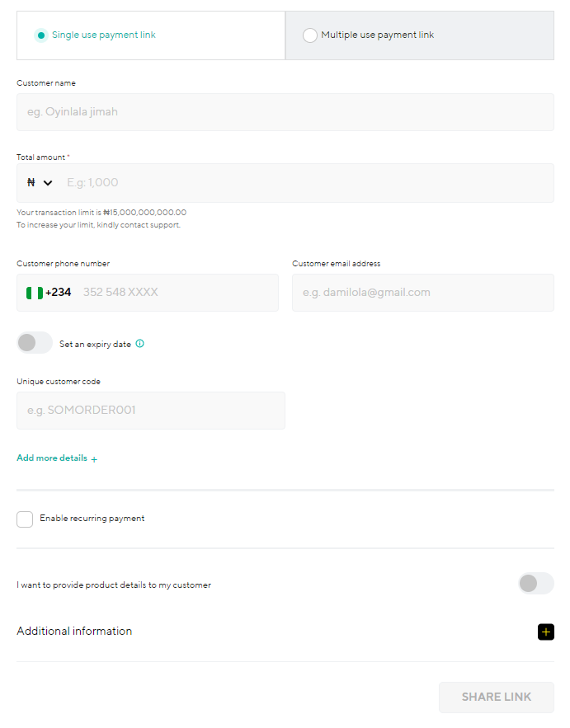Click the black plus icon for Additional information

tap(546, 632)
